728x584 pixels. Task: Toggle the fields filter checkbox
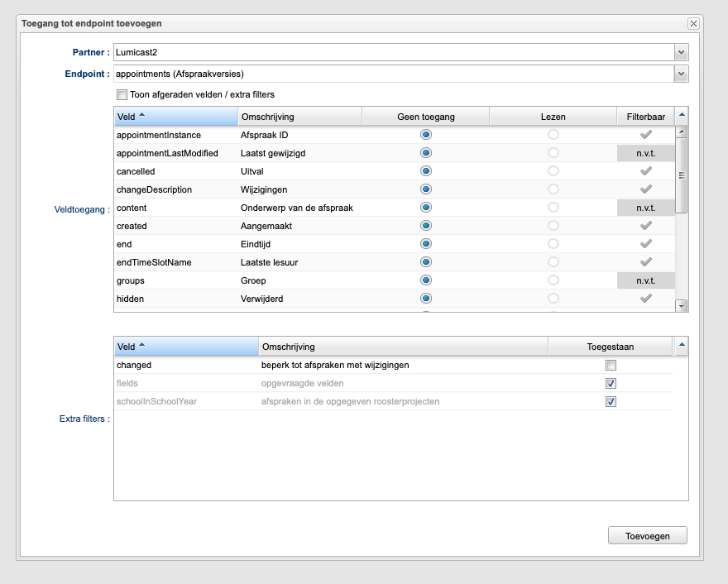click(x=611, y=384)
